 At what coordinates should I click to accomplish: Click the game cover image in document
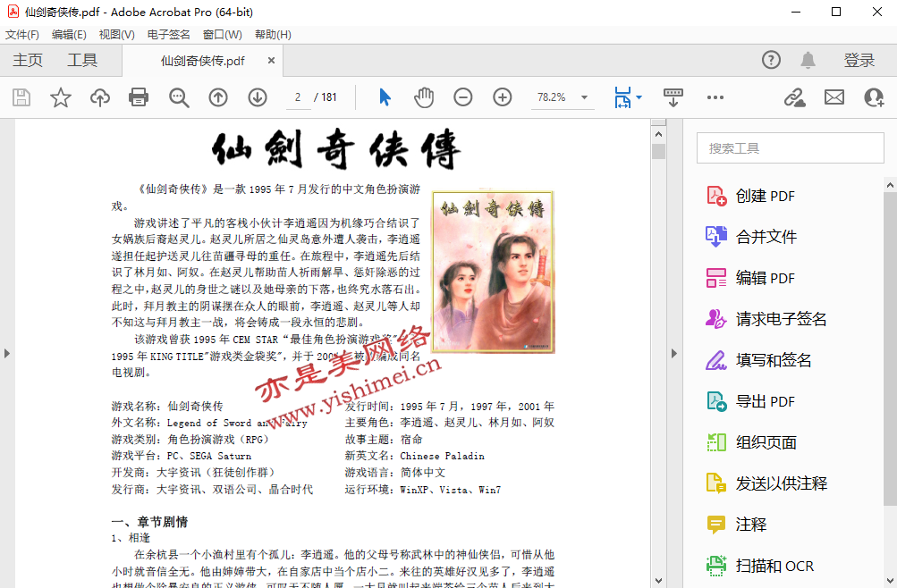click(x=493, y=272)
